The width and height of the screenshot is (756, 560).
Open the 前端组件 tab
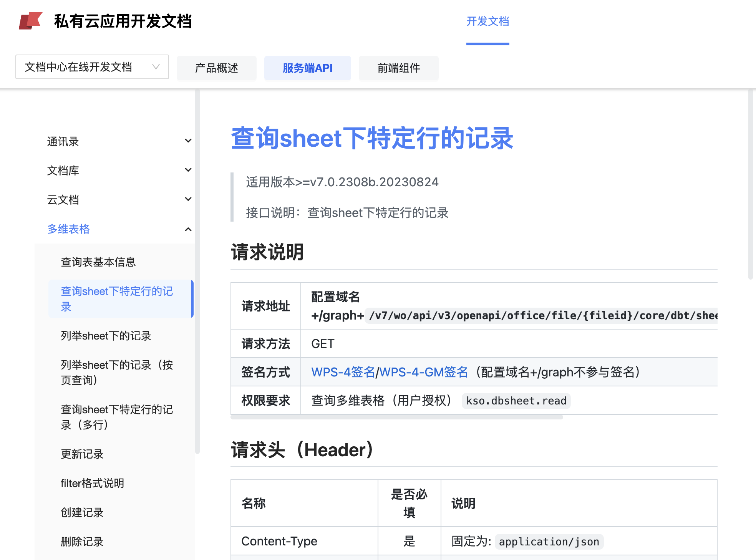tap(398, 68)
